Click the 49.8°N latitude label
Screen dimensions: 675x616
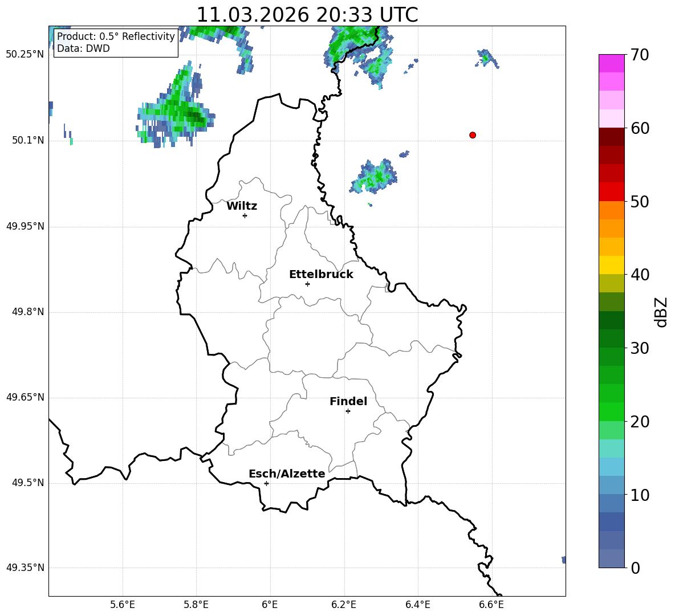[28, 312]
